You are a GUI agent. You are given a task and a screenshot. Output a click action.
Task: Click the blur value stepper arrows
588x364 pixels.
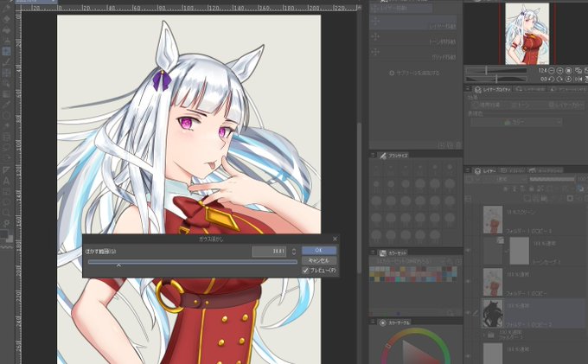tap(294, 251)
